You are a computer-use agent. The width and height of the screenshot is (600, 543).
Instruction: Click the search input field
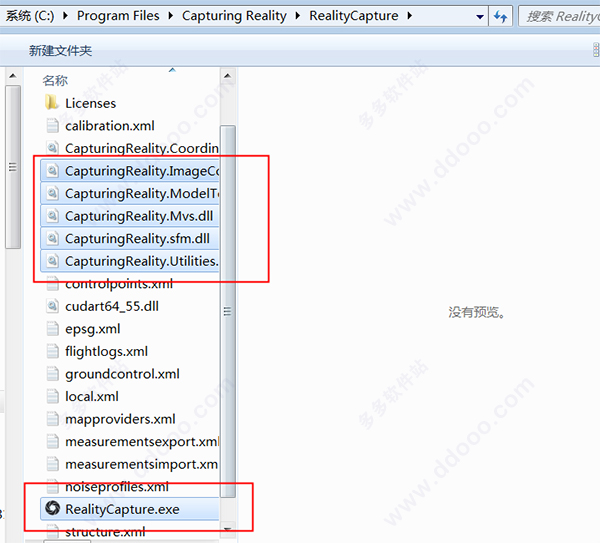560,16
